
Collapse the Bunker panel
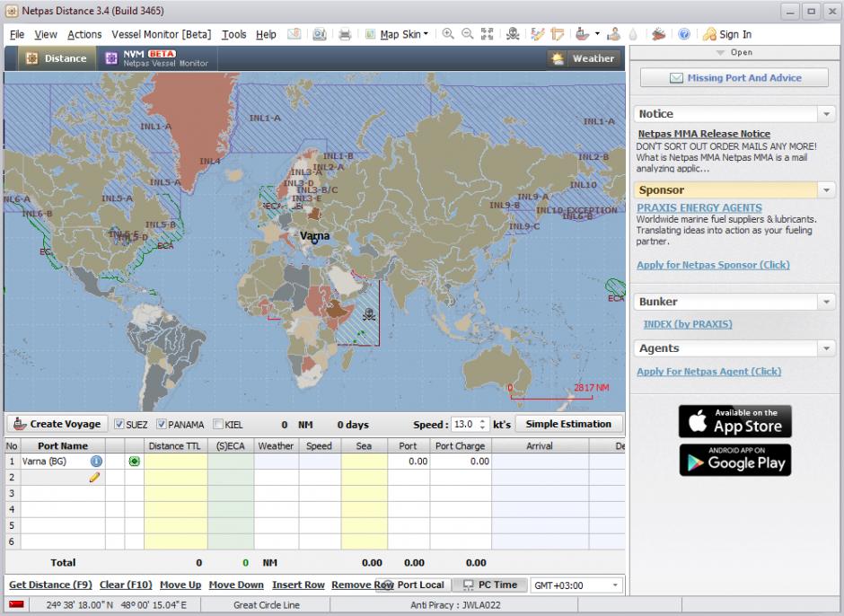click(826, 302)
